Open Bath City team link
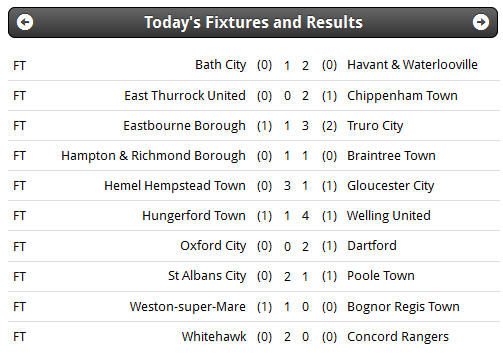 point(221,65)
